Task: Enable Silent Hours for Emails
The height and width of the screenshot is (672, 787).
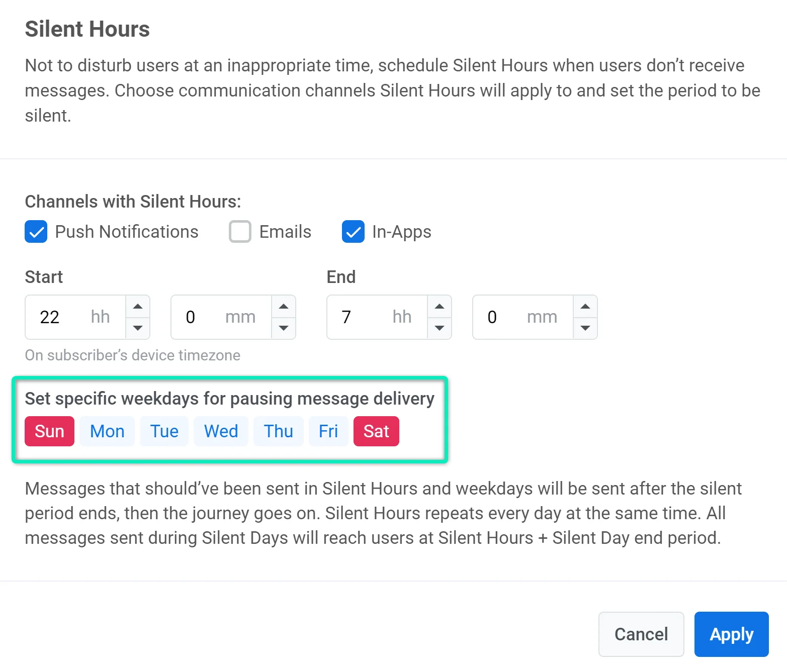Action: pos(240,232)
